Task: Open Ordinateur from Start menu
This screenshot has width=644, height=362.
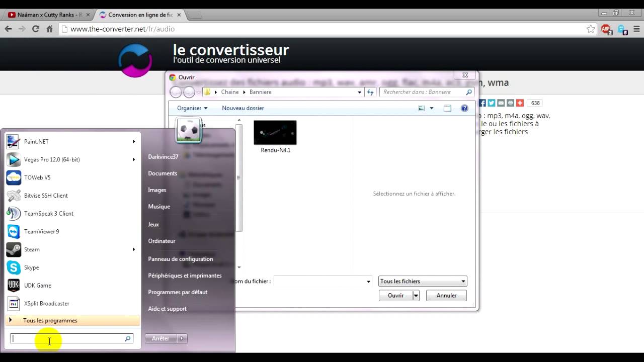Action: click(x=162, y=241)
